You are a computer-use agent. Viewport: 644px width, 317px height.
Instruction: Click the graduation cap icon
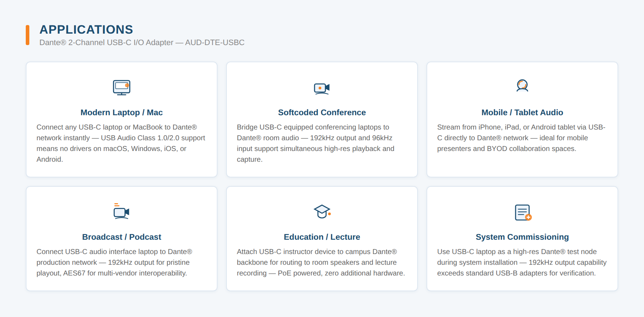tap(322, 211)
